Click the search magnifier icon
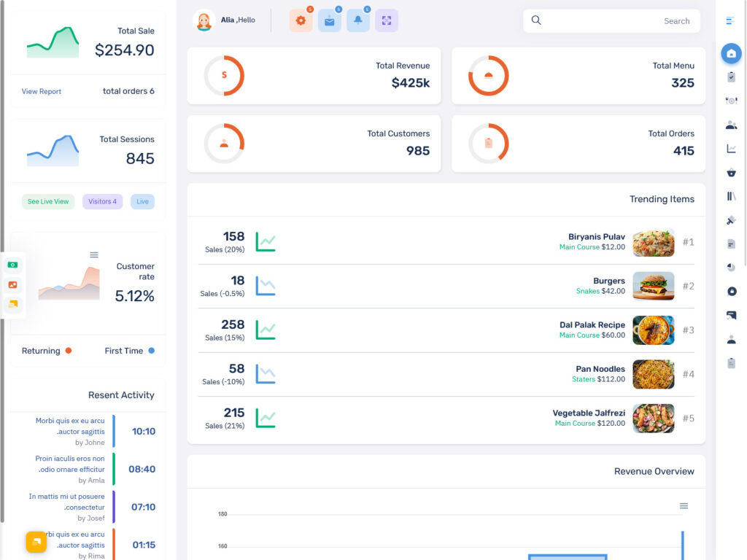The image size is (747, 560). 536,20
